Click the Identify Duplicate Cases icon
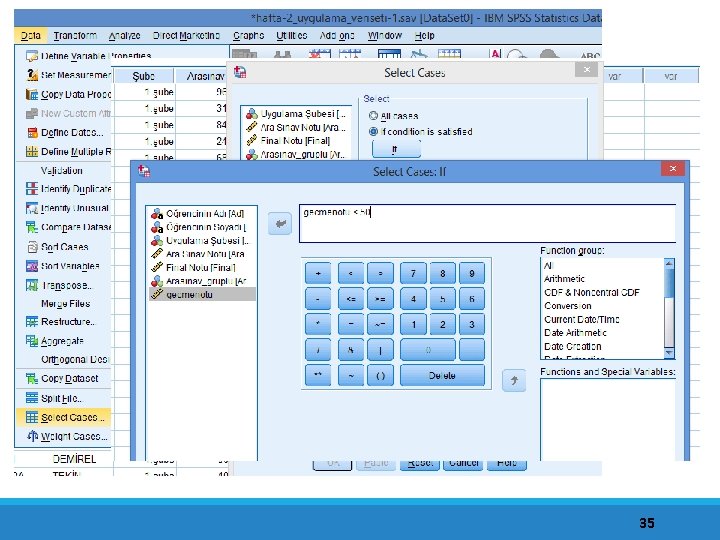This screenshot has height=540, width=720. [x=32, y=189]
